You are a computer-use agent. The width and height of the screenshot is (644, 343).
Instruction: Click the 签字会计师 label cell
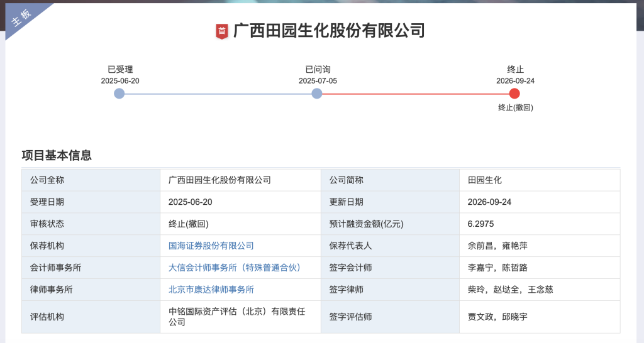(x=390, y=268)
